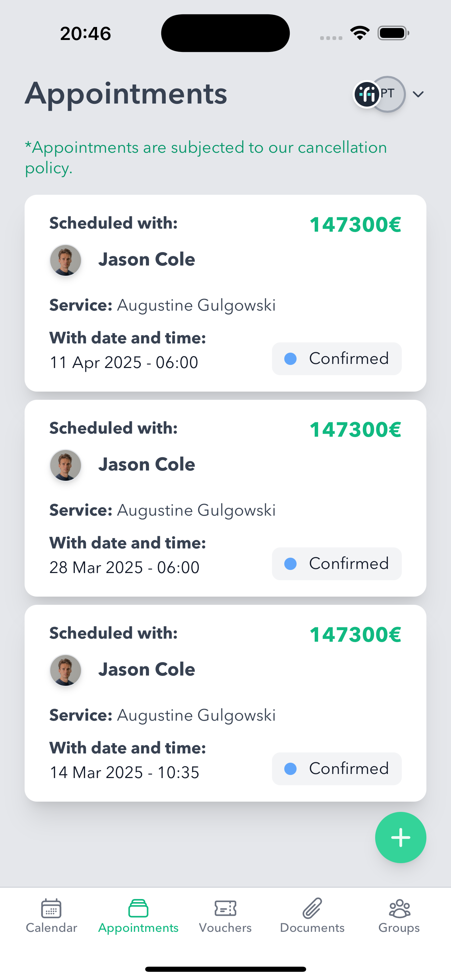Expand the account chevron beside PT avatar
This screenshot has width=451, height=980.
(x=418, y=94)
